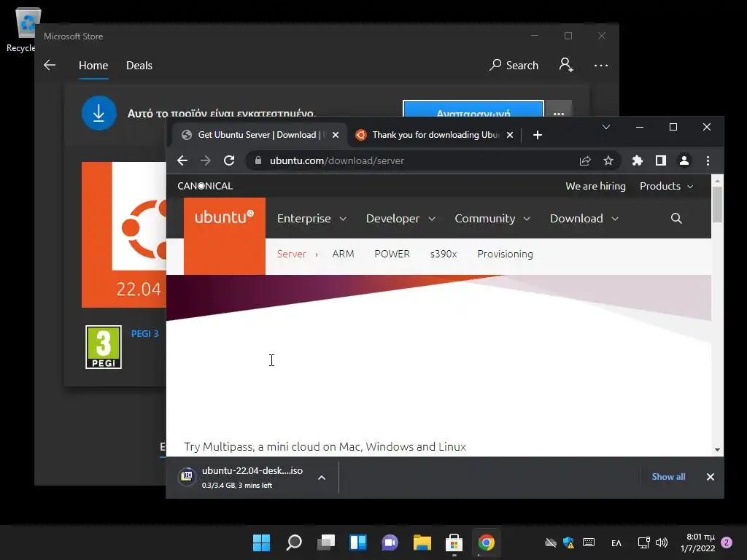
Task: Click the Canonical logo text
Action: click(205, 186)
